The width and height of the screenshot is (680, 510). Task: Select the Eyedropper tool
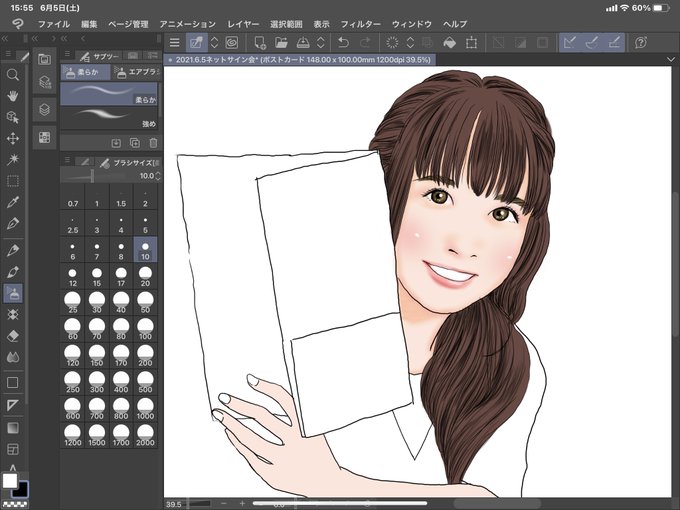click(13, 202)
